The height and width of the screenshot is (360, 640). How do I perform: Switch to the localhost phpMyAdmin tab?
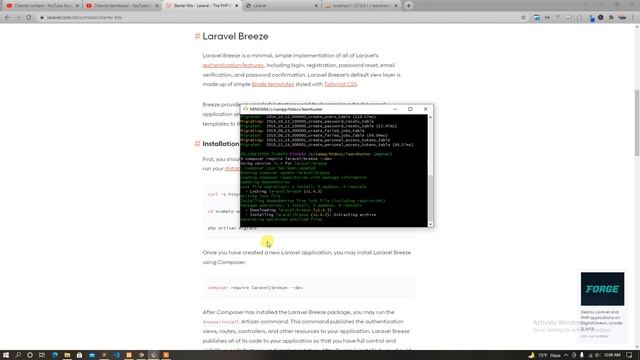coord(360,6)
